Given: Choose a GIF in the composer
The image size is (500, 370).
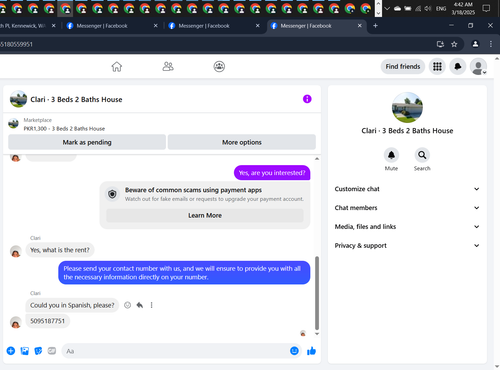Looking at the screenshot, I should click(x=52, y=351).
